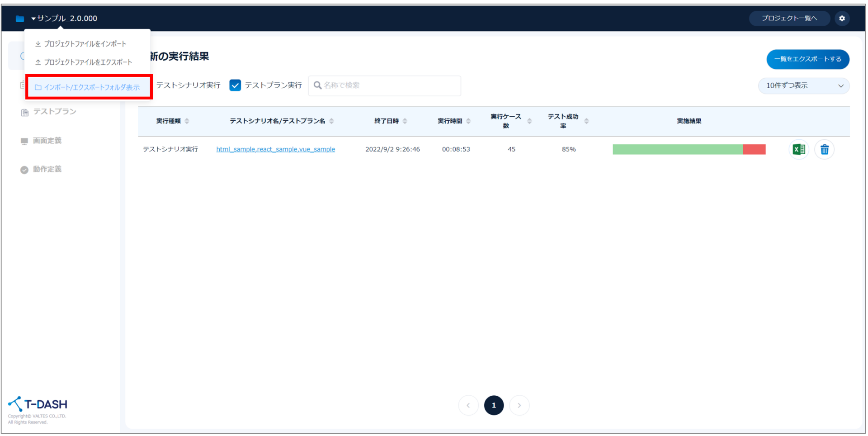Click the Excel export icon in result row

tap(798, 149)
